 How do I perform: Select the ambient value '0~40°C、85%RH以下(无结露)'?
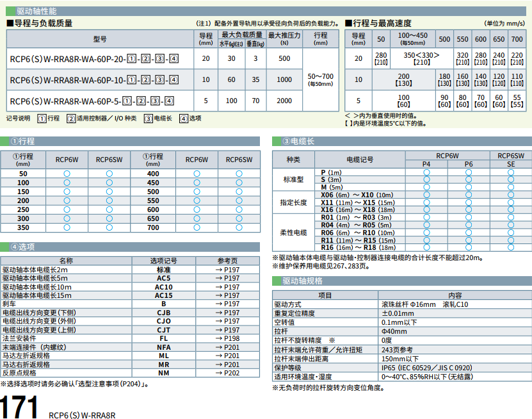(427, 377)
